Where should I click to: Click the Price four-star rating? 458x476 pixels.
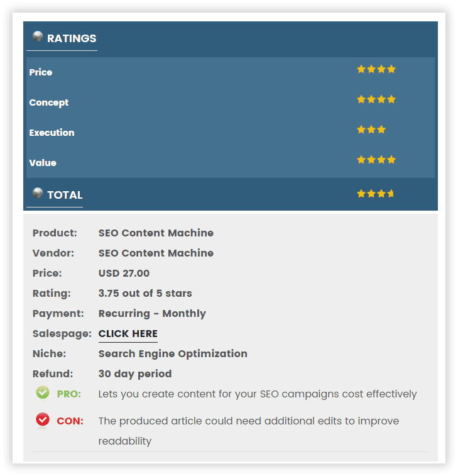tap(376, 69)
